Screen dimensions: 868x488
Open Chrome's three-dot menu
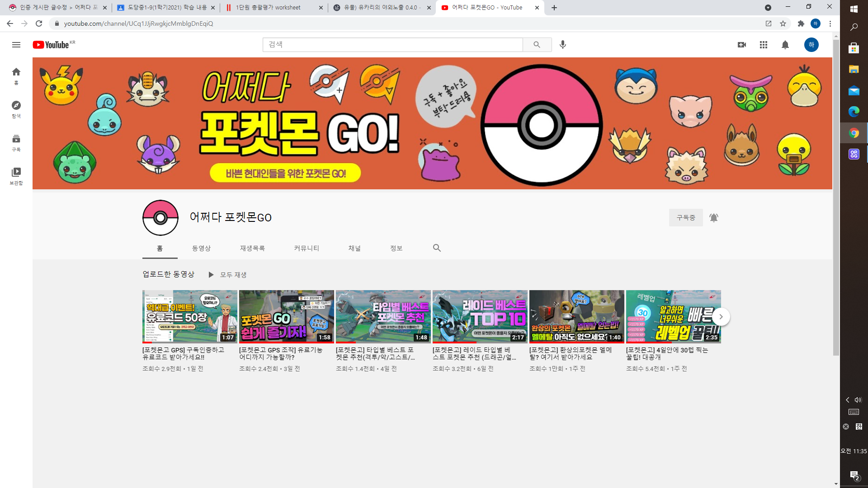830,23
